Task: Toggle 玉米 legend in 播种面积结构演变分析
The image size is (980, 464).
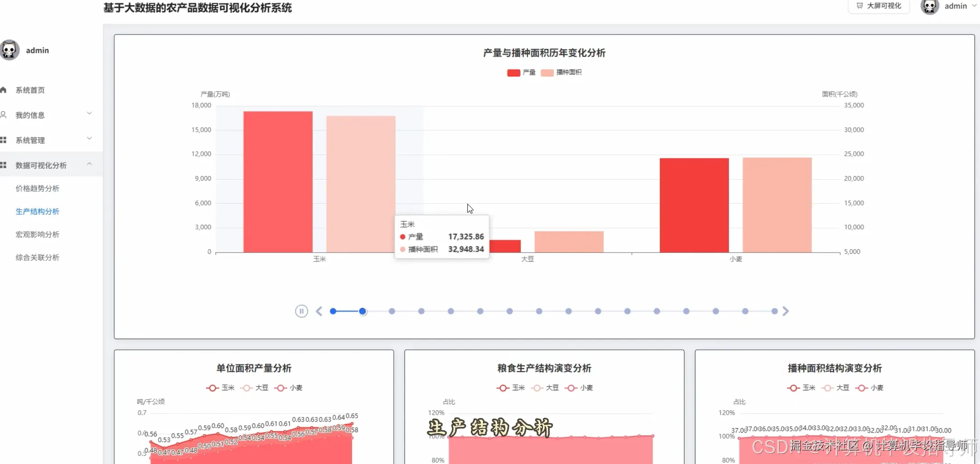Action: click(x=802, y=388)
